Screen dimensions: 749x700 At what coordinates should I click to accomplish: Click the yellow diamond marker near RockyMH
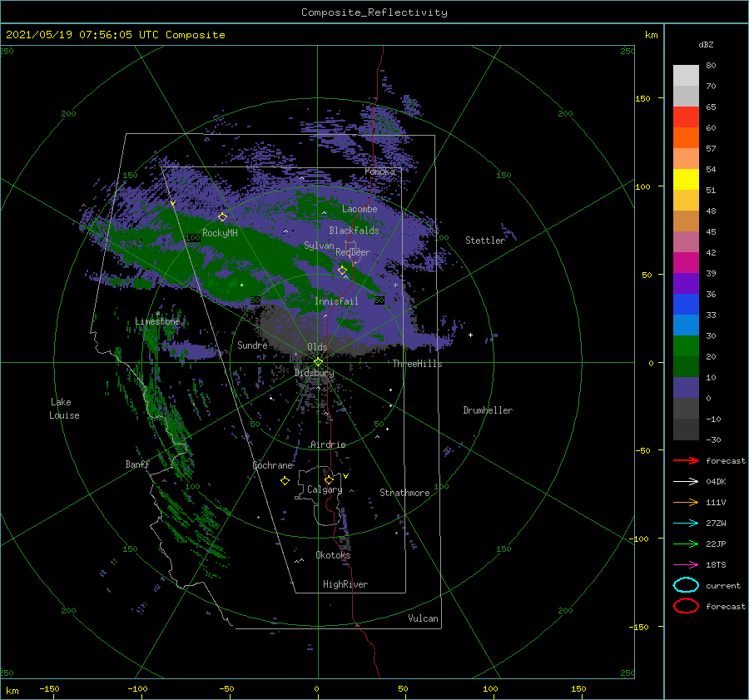tap(222, 217)
